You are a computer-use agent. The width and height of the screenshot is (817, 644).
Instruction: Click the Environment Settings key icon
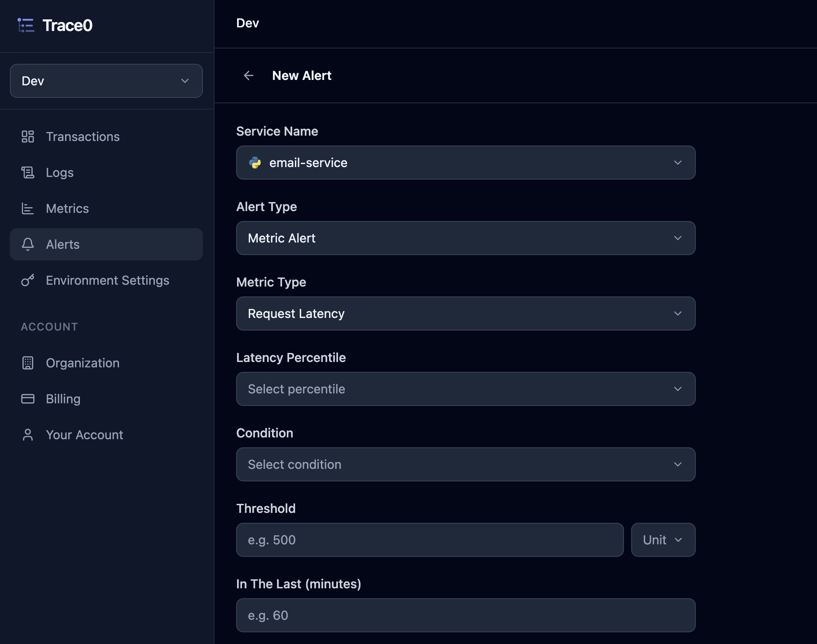pos(28,280)
